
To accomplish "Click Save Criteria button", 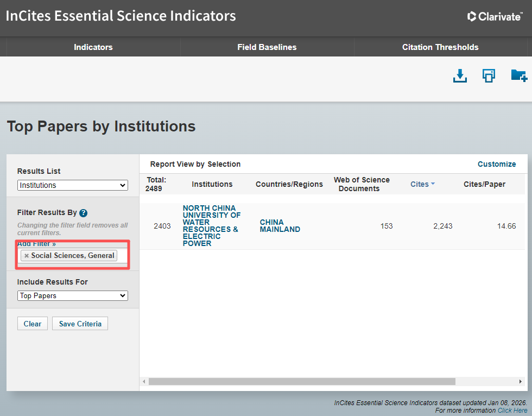I will (80, 324).
